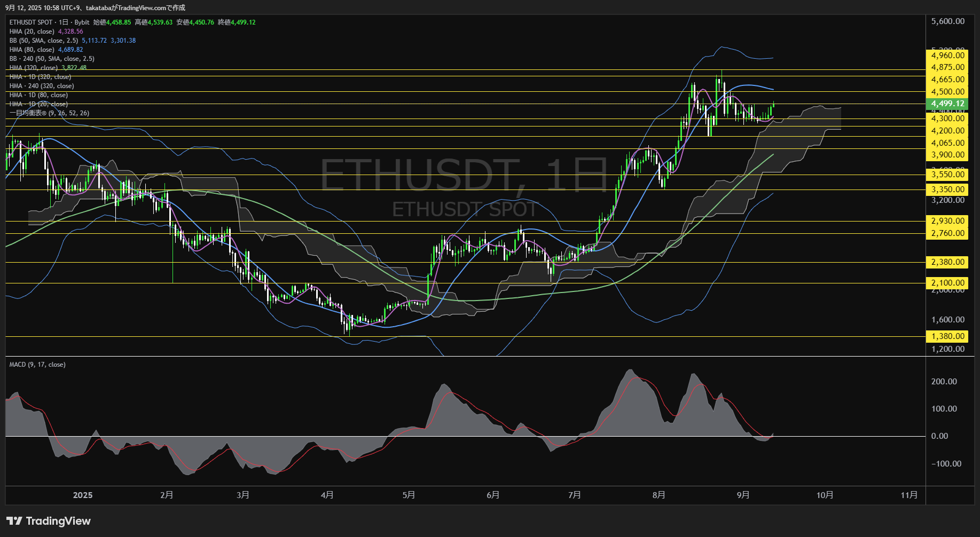Click the green current price label on the price axis
980x537 pixels.
(947, 104)
